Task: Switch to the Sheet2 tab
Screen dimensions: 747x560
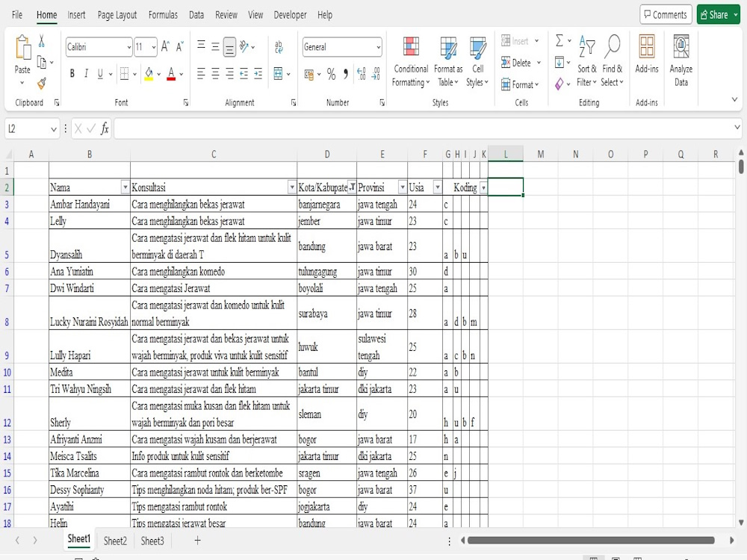Action: tap(115, 541)
